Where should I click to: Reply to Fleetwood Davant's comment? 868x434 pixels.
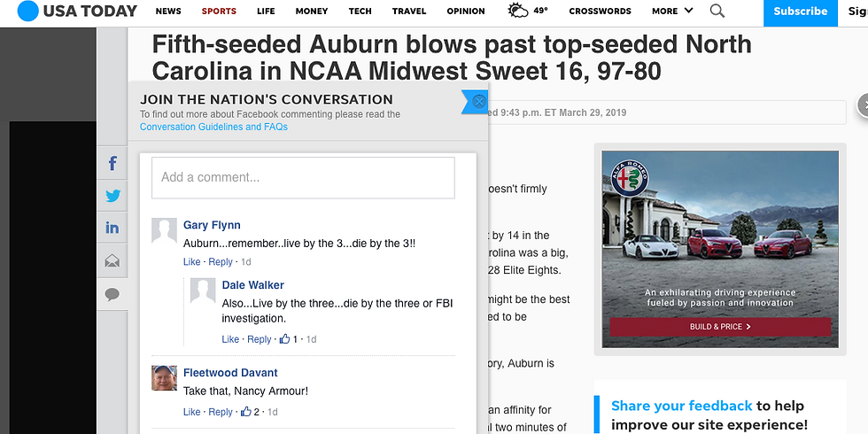[221, 412]
